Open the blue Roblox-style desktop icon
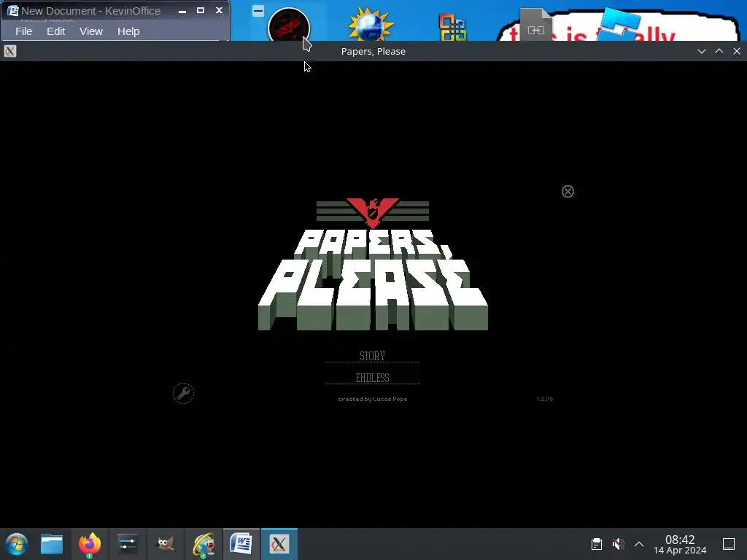Screen dimensions: 747x560 click(618, 24)
